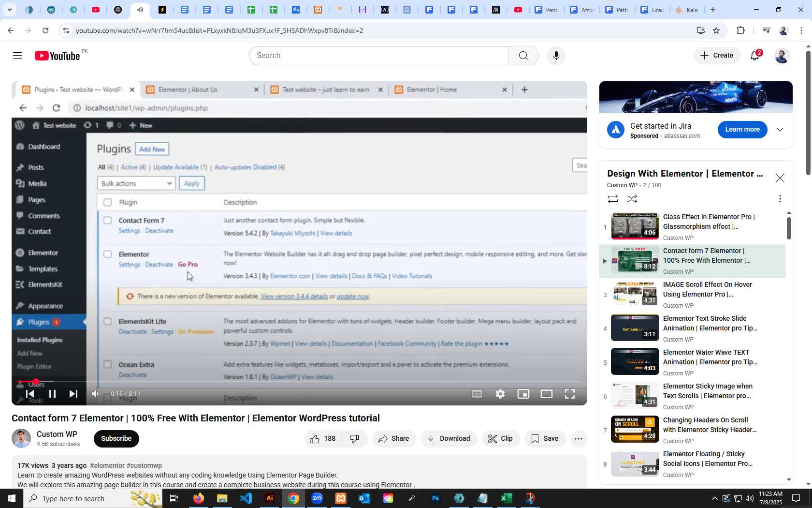Mute the video volume
This screenshot has height=508, width=812.
point(95,394)
